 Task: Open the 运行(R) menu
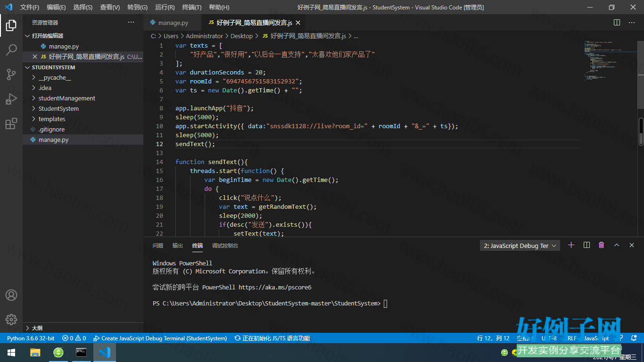coord(165,7)
